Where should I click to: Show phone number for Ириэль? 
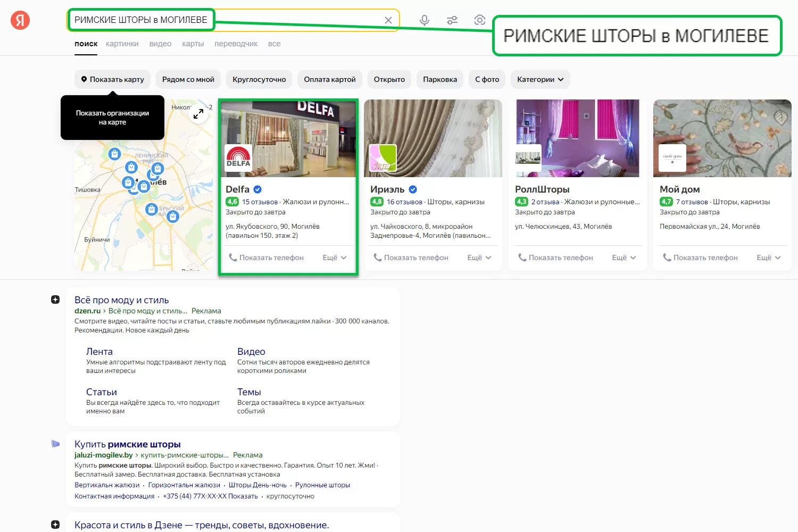pos(411,257)
